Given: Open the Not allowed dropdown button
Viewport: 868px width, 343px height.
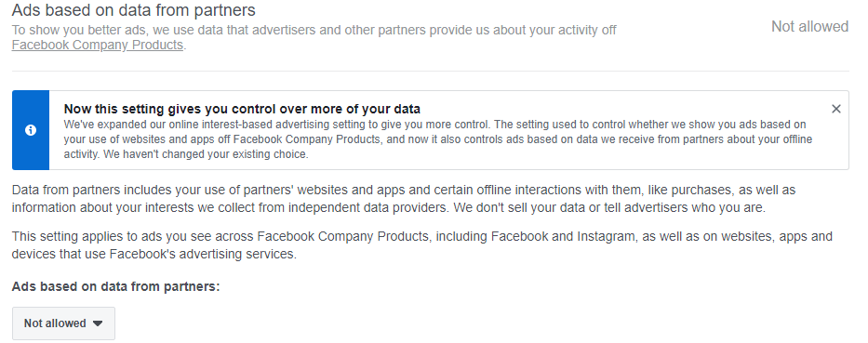Looking at the screenshot, I should coord(63,323).
